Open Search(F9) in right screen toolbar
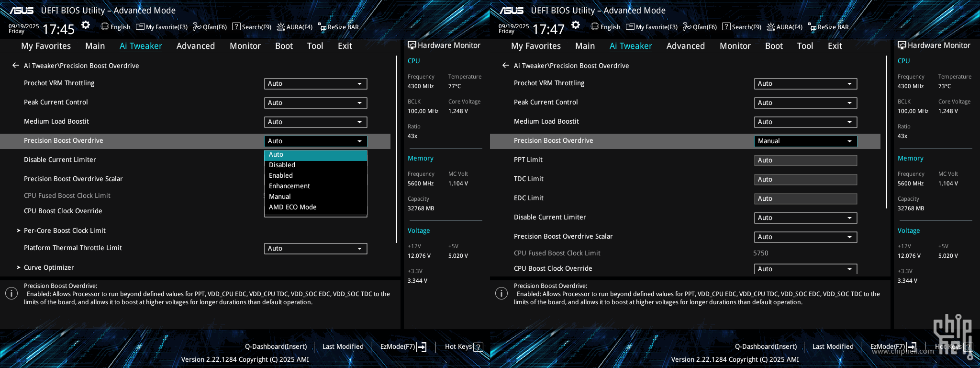Image resolution: width=980 pixels, height=368 pixels. (x=742, y=27)
